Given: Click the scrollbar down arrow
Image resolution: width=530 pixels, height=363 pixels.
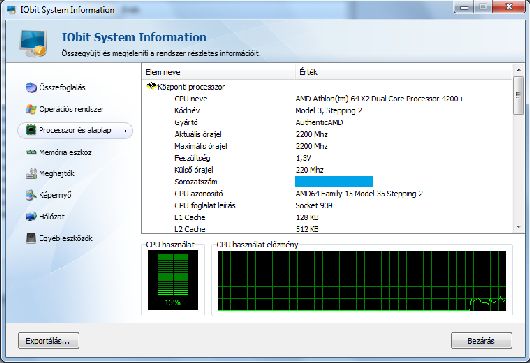Looking at the screenshot, I should click(x=519, y=227).
